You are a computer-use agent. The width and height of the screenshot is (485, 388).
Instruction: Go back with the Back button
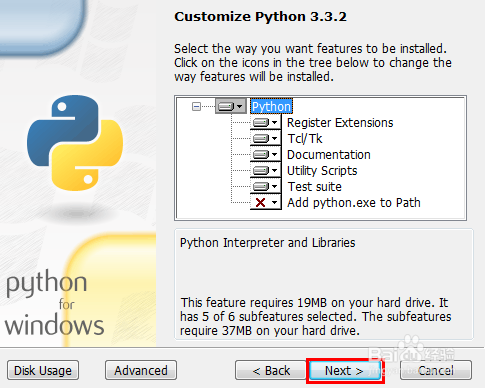tap(271, 370)
